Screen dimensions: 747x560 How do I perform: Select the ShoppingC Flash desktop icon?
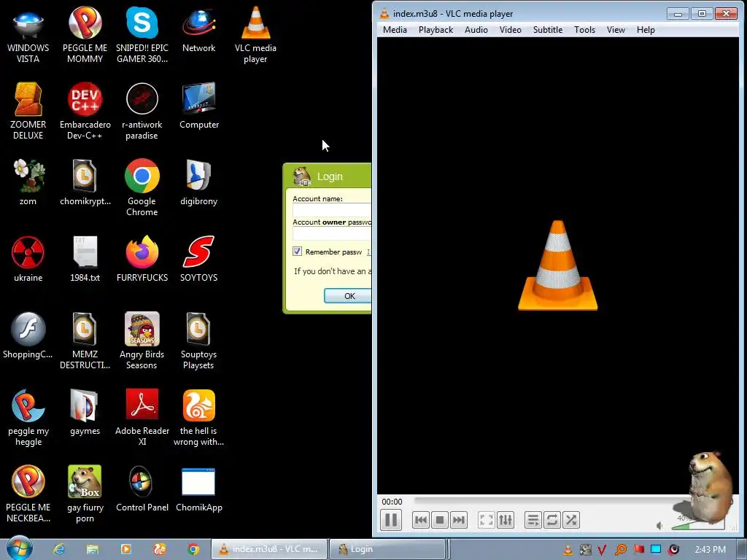pyautogui.click(x=28, y=335)
